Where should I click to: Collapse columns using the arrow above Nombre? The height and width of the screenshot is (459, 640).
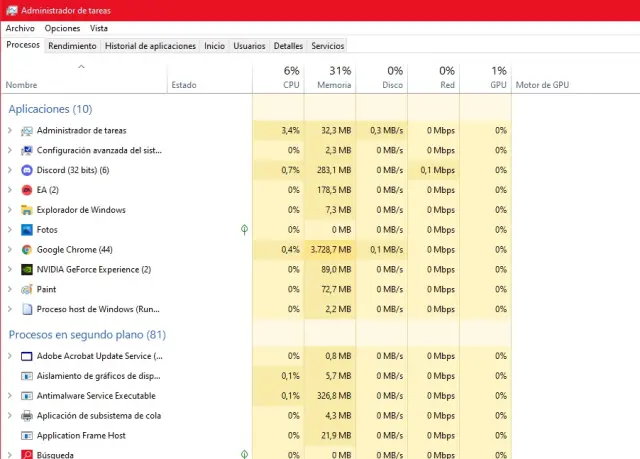(x=81, y=67)
